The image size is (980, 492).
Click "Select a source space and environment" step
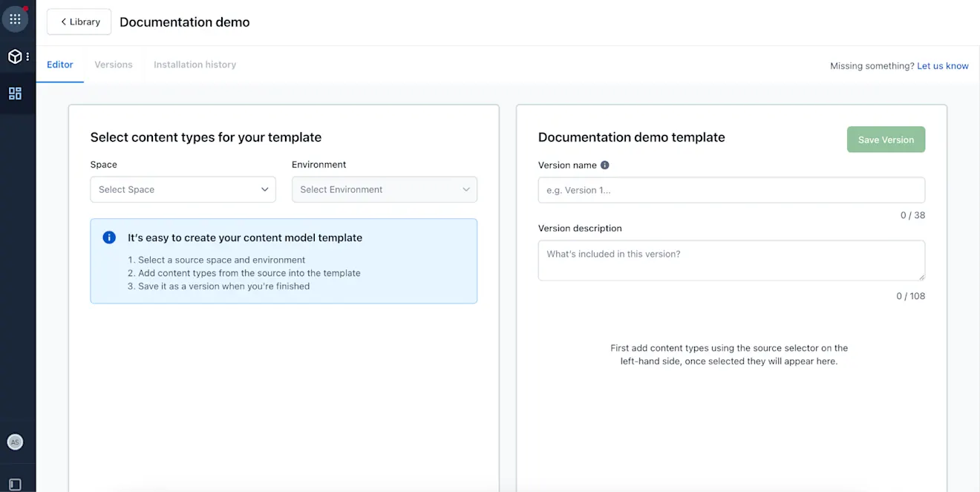(x=221, y=260)
